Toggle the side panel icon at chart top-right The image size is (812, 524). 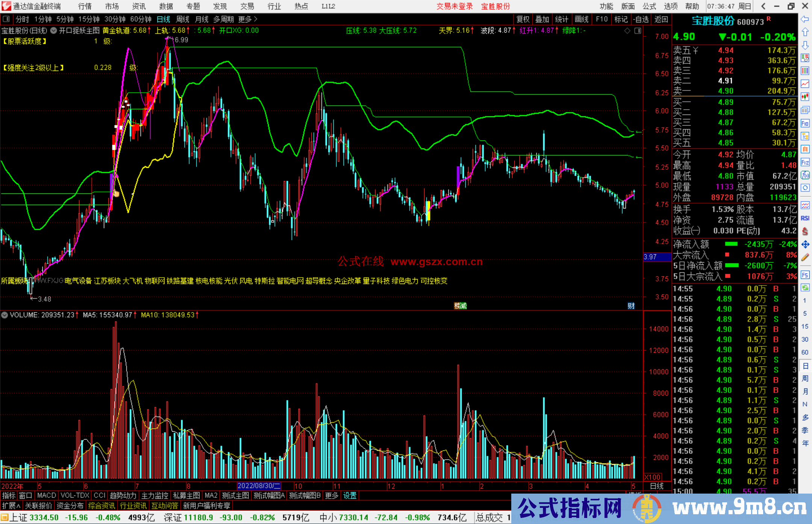click(638, 31)
